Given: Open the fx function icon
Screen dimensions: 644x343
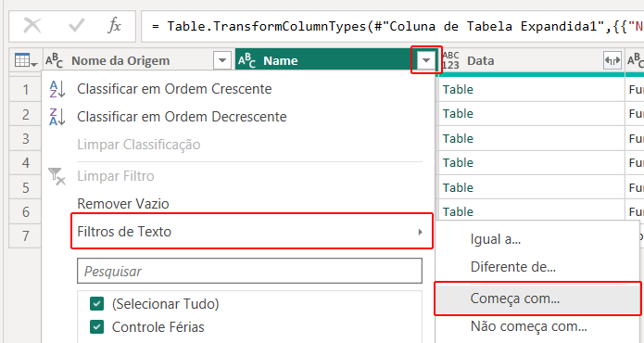Looking at the screenshot, I should point(115,26).
